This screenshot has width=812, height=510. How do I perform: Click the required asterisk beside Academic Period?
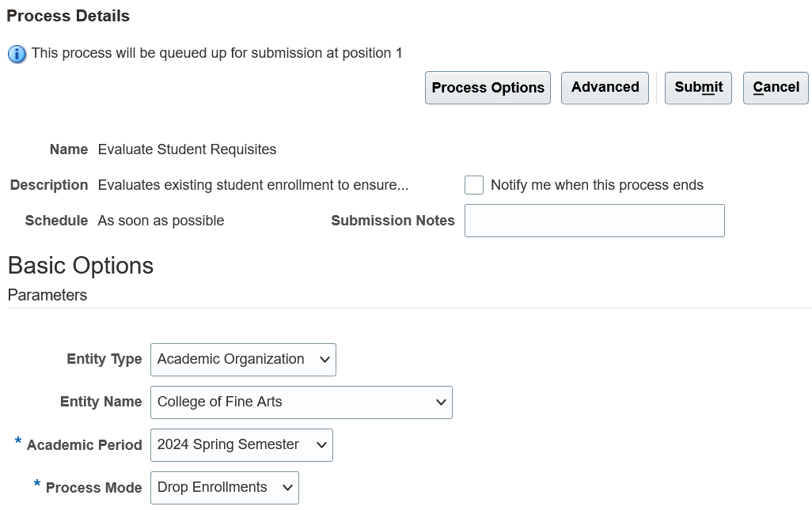18,442
